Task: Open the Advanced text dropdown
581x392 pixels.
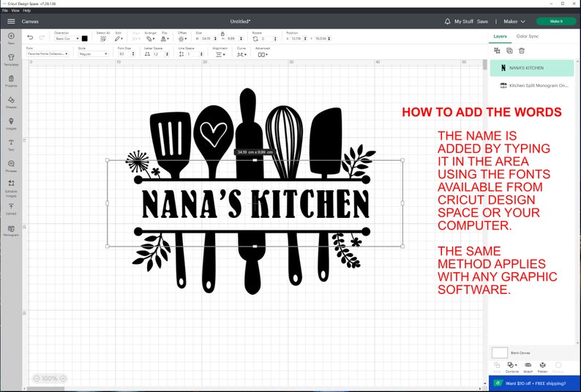Action: [x=263, y=53]
